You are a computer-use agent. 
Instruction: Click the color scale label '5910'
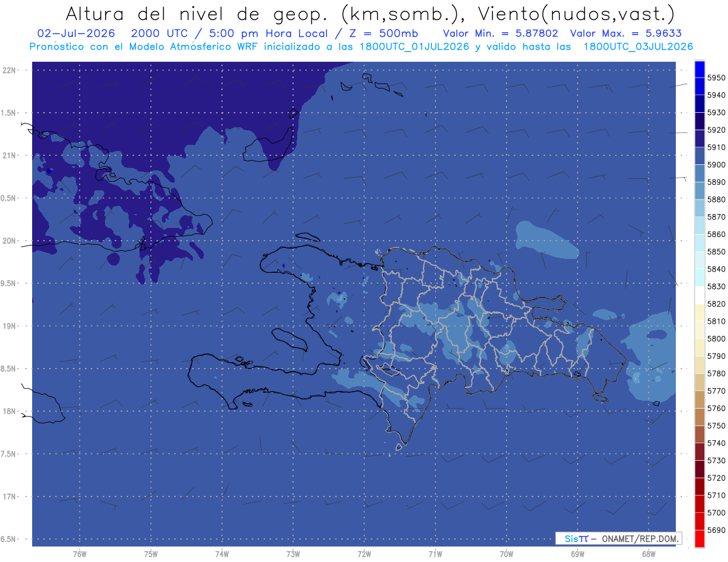point(716,147)
